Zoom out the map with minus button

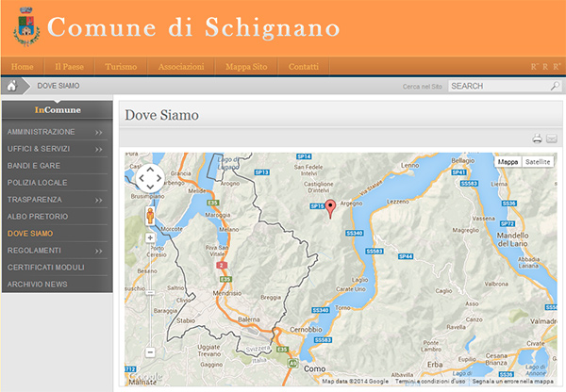click(150, 352)
